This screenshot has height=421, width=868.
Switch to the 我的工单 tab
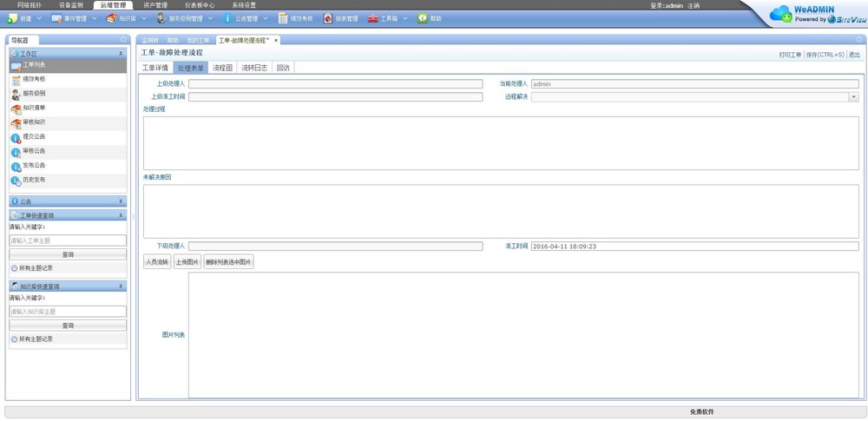pyautogui.click(x=198, y=41)
